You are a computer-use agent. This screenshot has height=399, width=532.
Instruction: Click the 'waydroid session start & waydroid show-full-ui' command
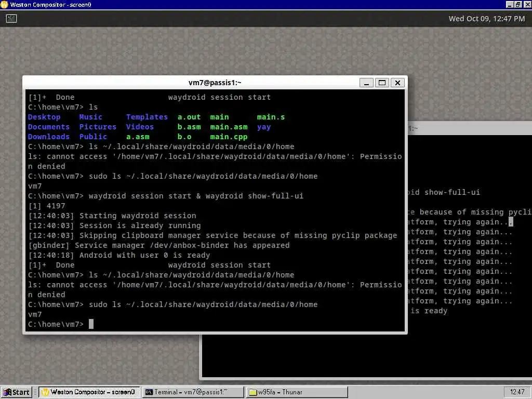196,196
